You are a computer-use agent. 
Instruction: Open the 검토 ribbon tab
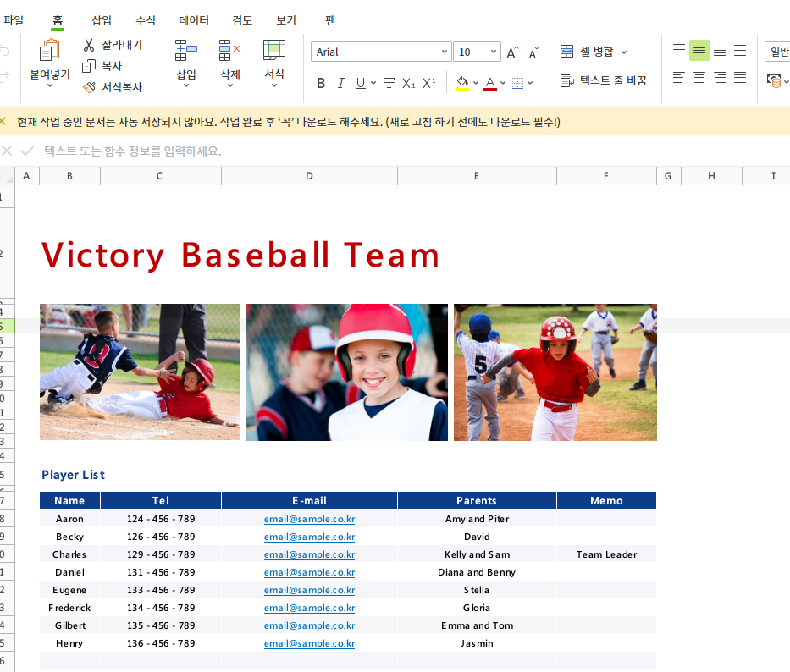pyautogui.click(x=242, y=20)
